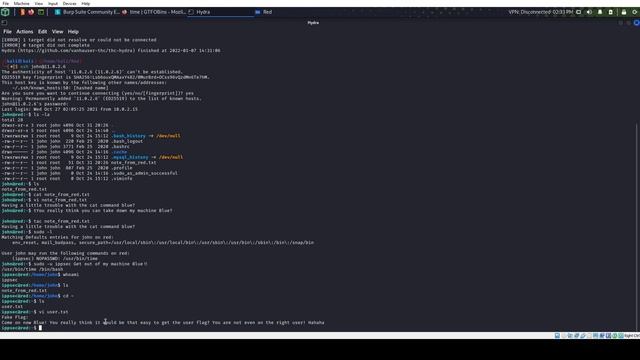Launch Firefox from the panel launcher

pos(31,12)
